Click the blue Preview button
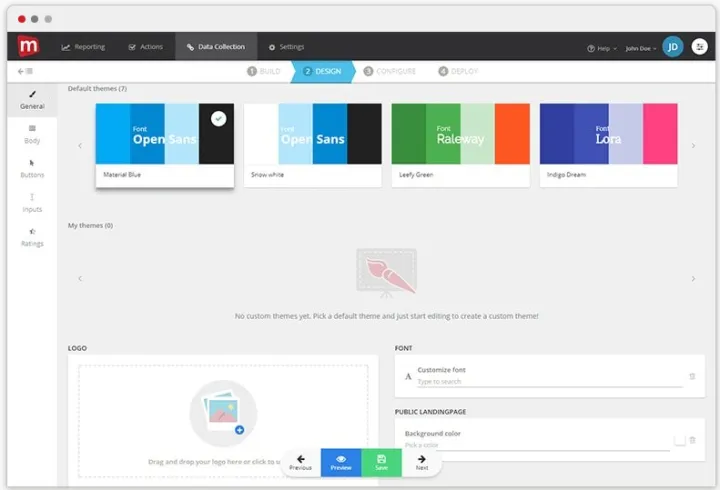This screenshot has height=490, width=720. coord(341,462)
